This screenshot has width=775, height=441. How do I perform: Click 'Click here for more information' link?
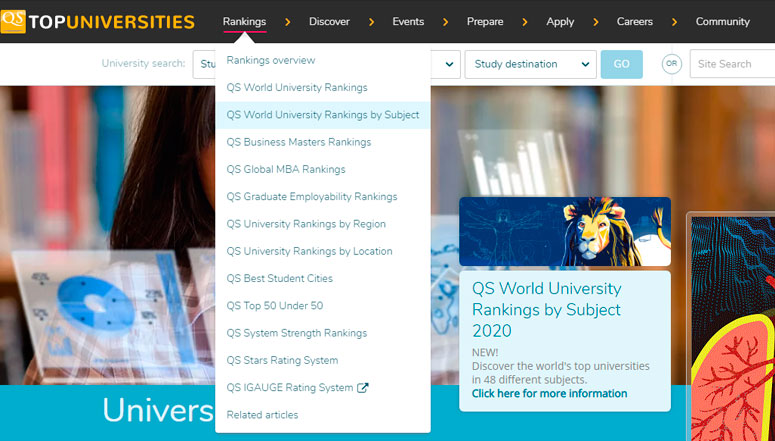pyautogui.click(x=549, y=394)
